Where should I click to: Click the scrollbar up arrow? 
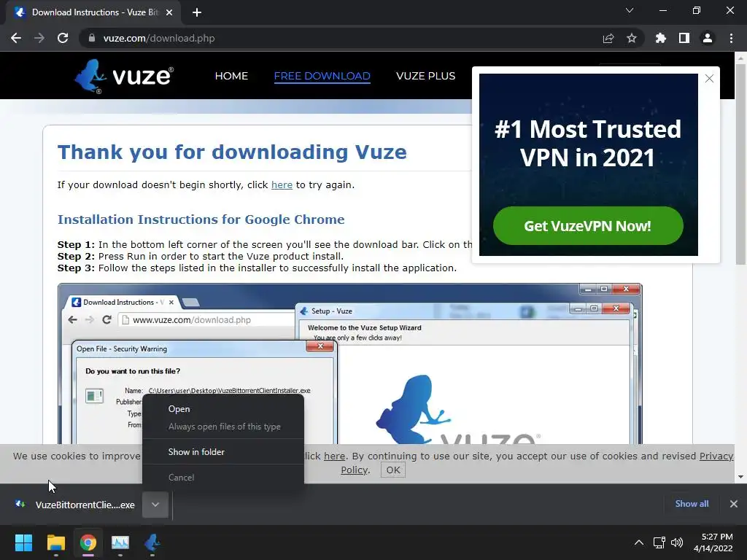(740, 58)
